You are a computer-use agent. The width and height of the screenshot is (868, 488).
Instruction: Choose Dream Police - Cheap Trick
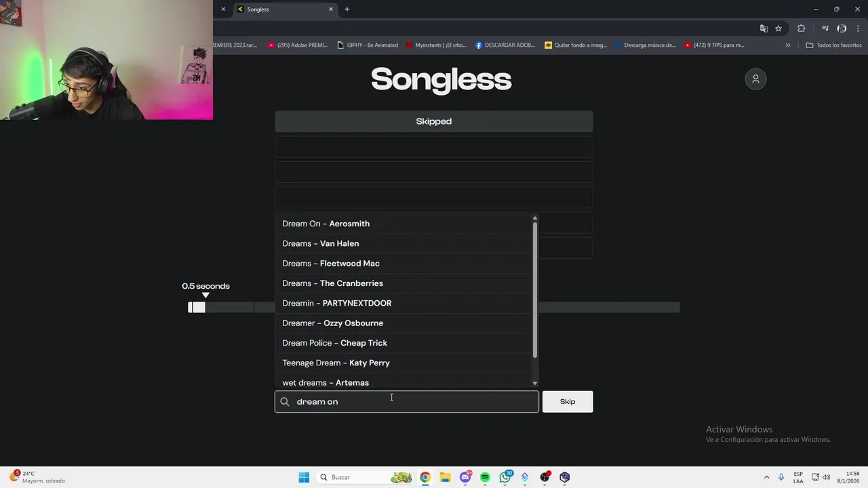404,343
